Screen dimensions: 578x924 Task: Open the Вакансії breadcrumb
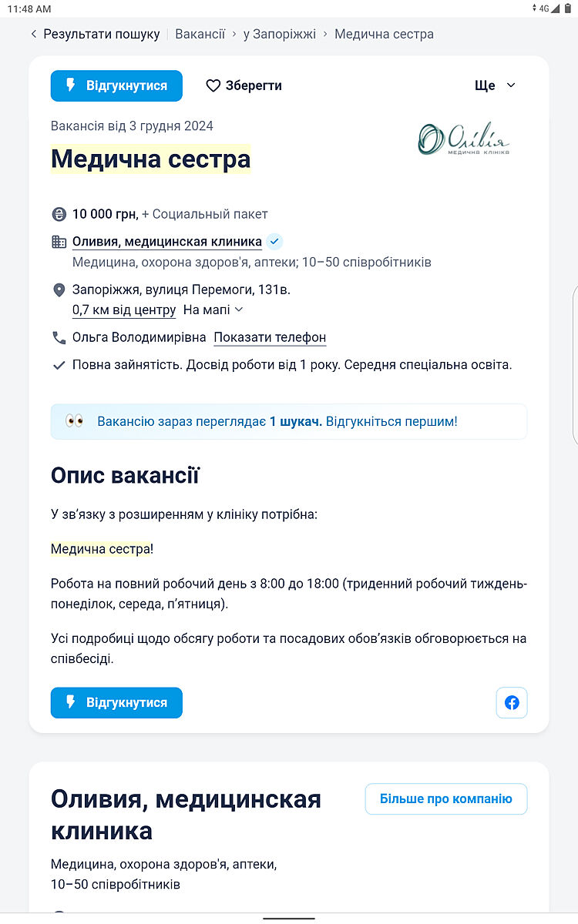(200, 34)
